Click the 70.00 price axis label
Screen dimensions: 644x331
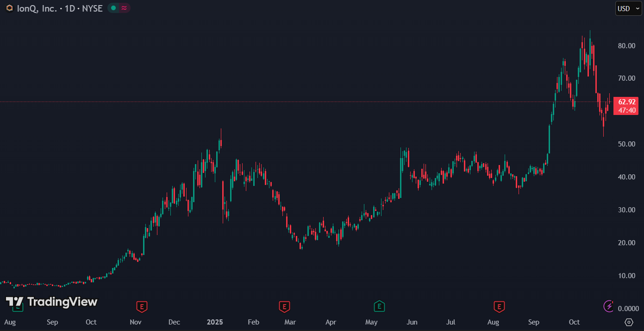click(627, 78)
